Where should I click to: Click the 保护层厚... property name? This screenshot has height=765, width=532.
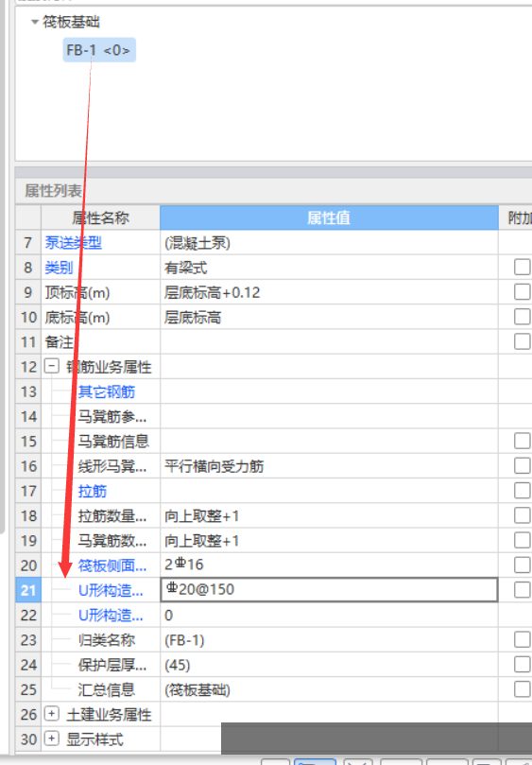coord(112,665)
